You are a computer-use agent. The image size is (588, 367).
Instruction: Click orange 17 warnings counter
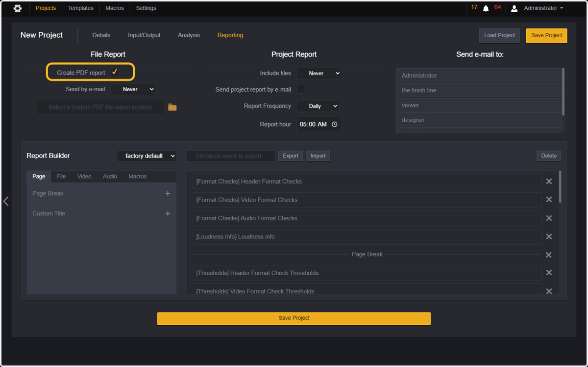474,7
